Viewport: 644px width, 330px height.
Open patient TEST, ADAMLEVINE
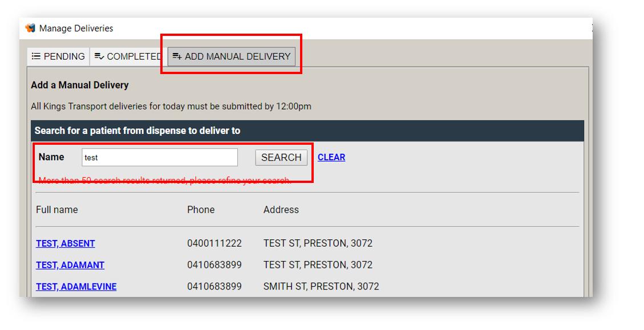tap(76, 287)
